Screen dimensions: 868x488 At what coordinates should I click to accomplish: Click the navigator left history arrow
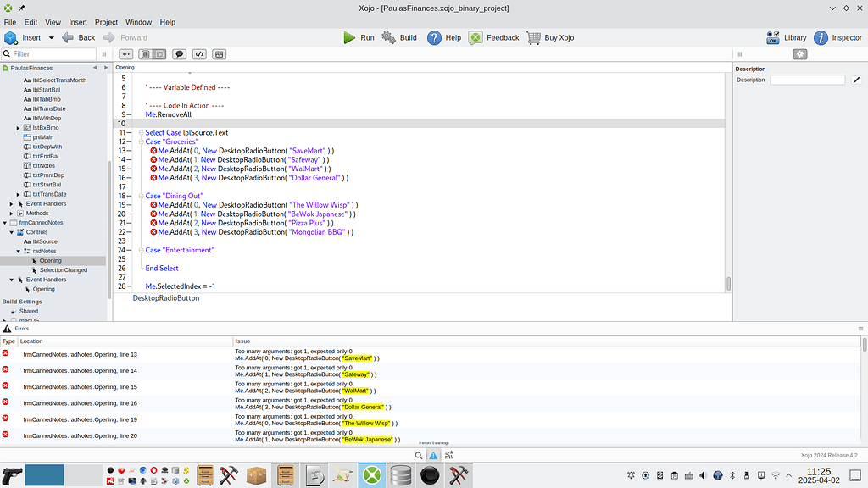pos(95,68)
